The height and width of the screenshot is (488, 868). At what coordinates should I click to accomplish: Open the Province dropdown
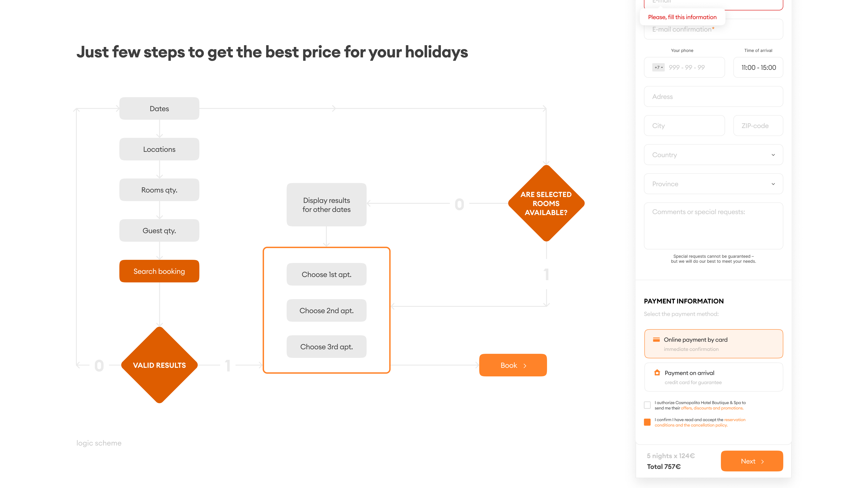pos(713,184)
